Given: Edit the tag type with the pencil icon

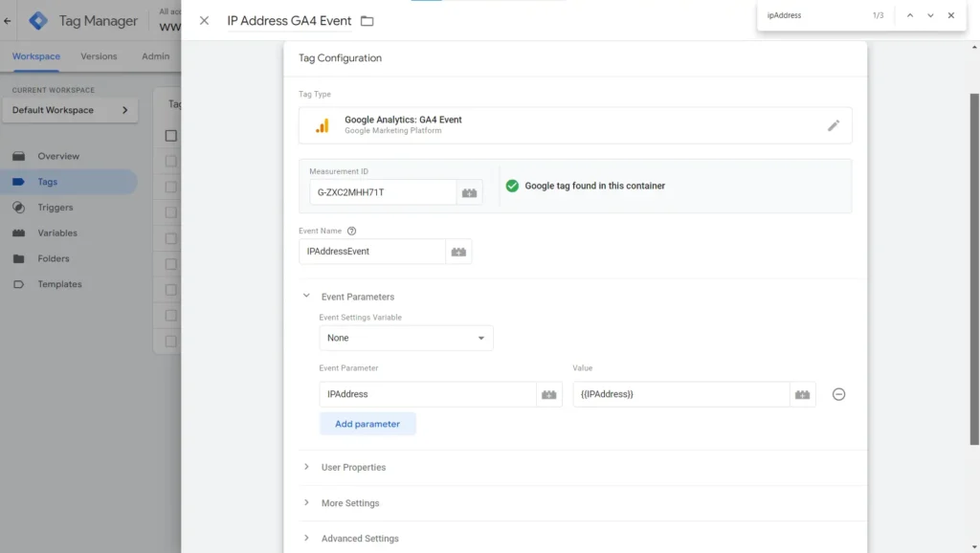Looking at the screenshot, I should click(833, 125).
